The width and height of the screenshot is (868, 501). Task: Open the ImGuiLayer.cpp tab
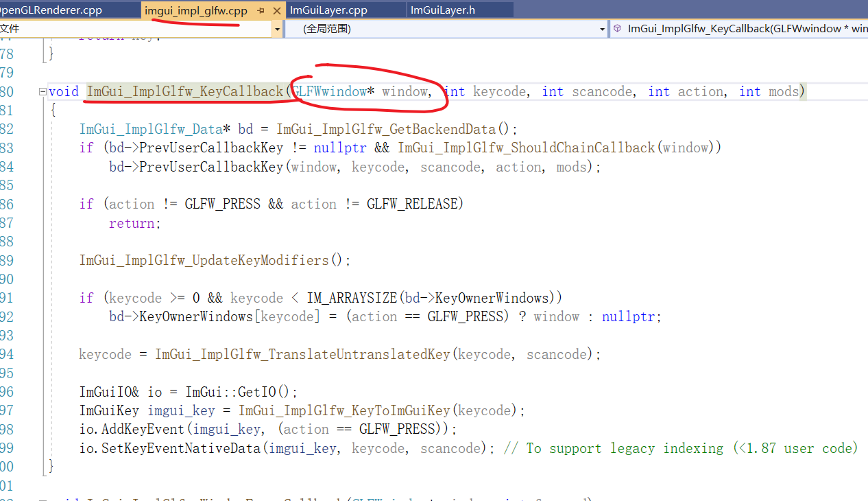click(x=328, y=10)
